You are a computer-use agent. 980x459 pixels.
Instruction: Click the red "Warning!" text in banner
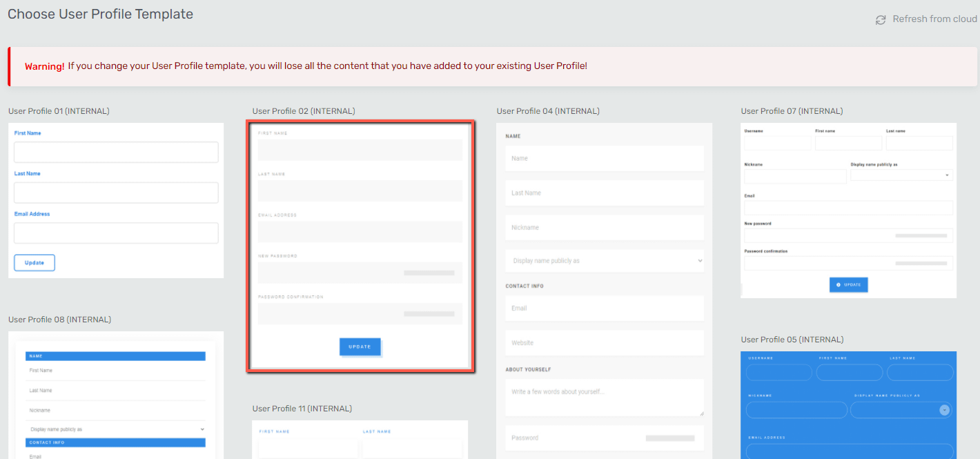pyautogui.click(x=45, y=66)
